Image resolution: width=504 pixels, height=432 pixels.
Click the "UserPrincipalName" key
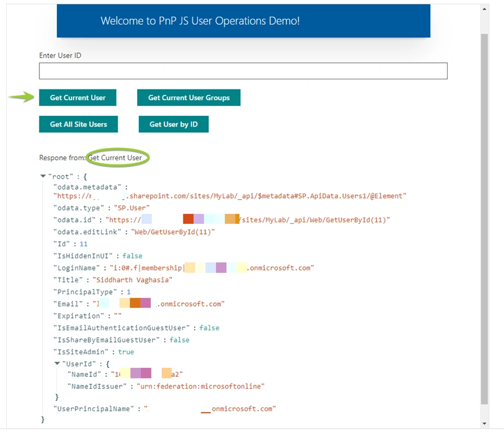(93, 409)
